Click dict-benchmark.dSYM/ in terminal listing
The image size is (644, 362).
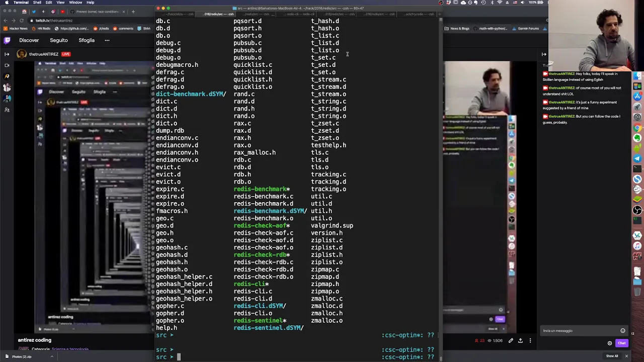coord(191,94)
